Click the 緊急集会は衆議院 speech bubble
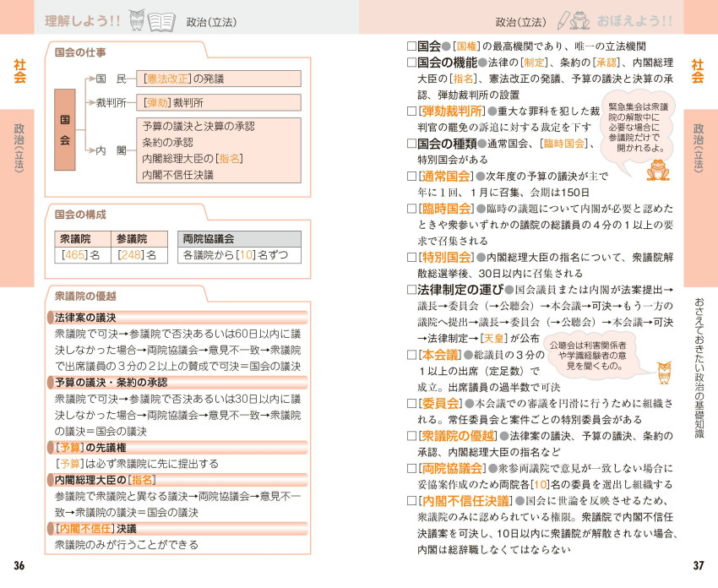This screenshot has width=718, height=588. 638,128
